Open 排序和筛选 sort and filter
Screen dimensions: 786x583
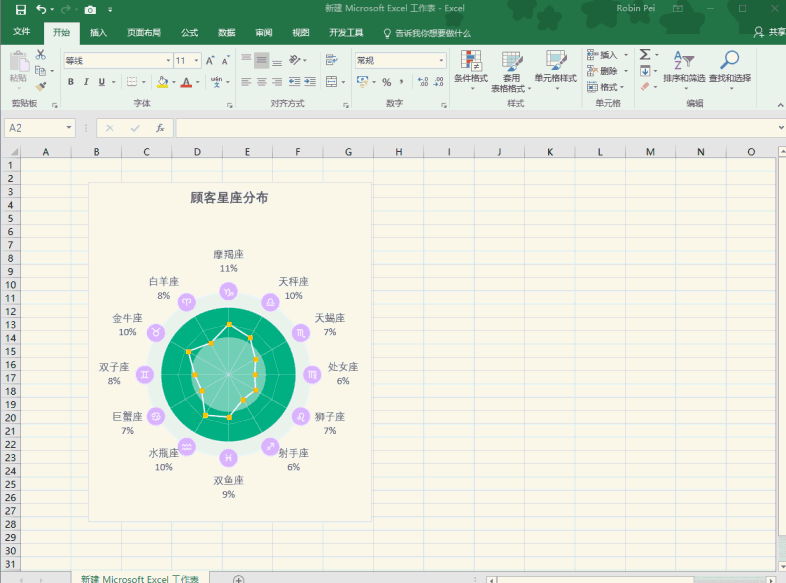[x=684, y=70]
